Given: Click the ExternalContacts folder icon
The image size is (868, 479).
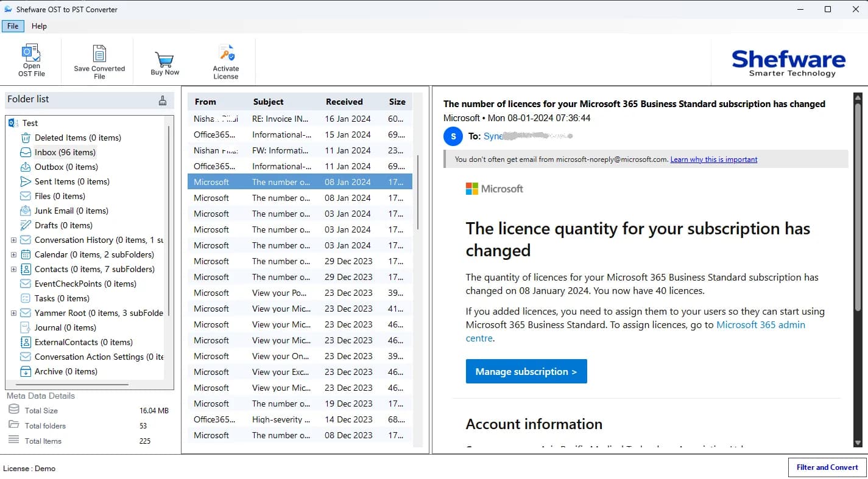Looking at the screenshot, I should tap(26, 342).
